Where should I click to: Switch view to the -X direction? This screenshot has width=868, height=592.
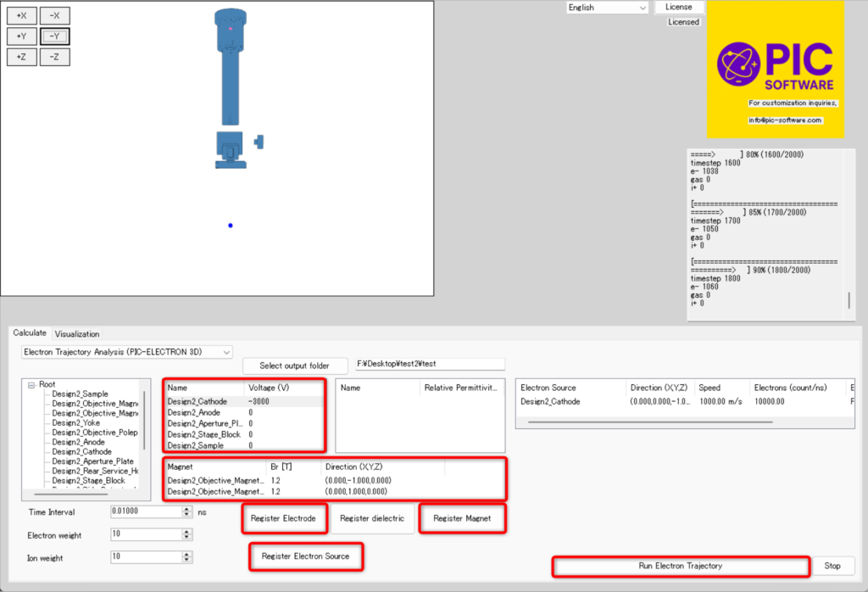[54, 15]
